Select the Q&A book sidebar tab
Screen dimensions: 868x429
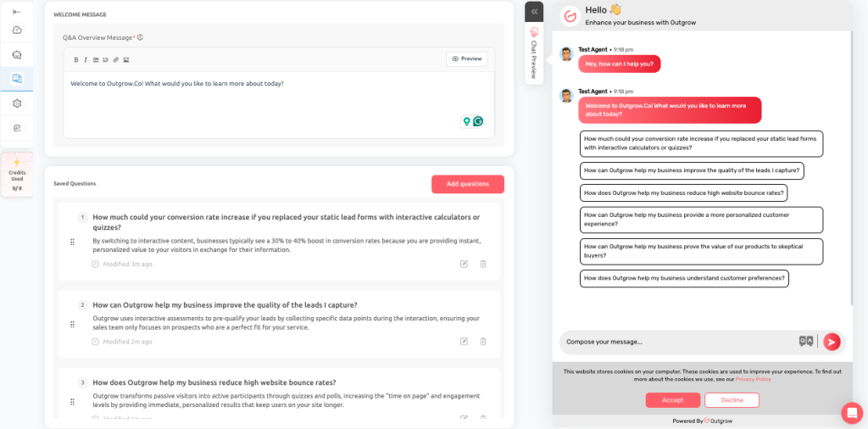point(17,79)
